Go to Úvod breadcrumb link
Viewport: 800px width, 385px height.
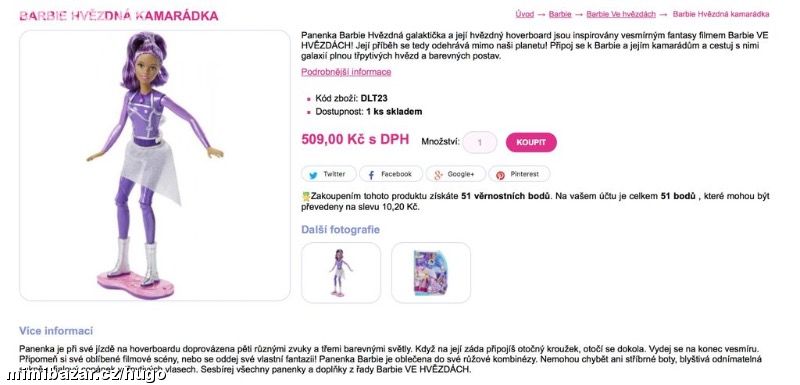point(524,14)
